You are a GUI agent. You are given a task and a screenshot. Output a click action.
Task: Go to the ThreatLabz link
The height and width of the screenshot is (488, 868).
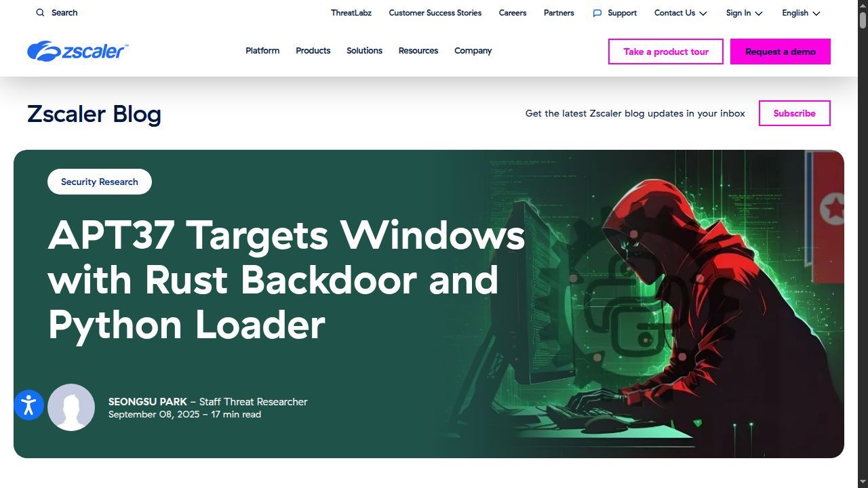tap(351, 13)
